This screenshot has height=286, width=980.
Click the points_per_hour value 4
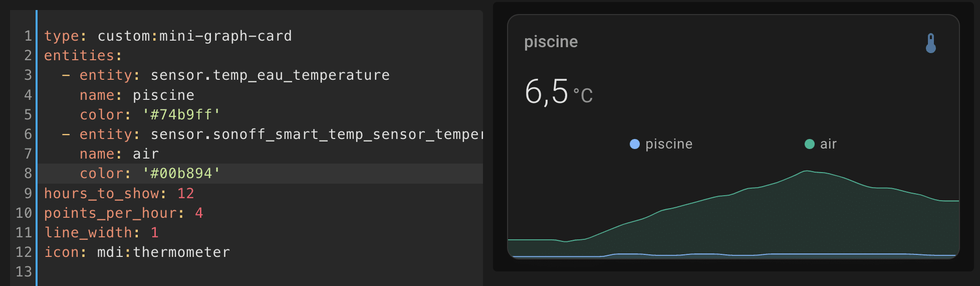tap(199, 213)
